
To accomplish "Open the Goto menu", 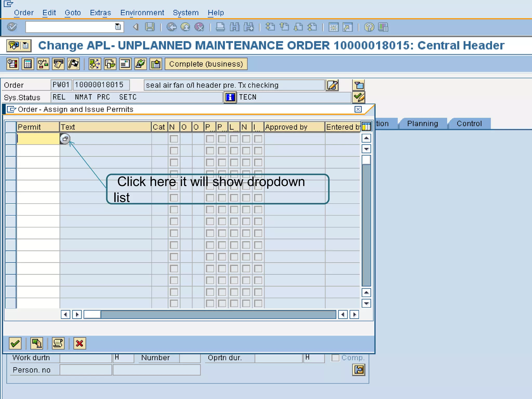I will tap(73, 12).
